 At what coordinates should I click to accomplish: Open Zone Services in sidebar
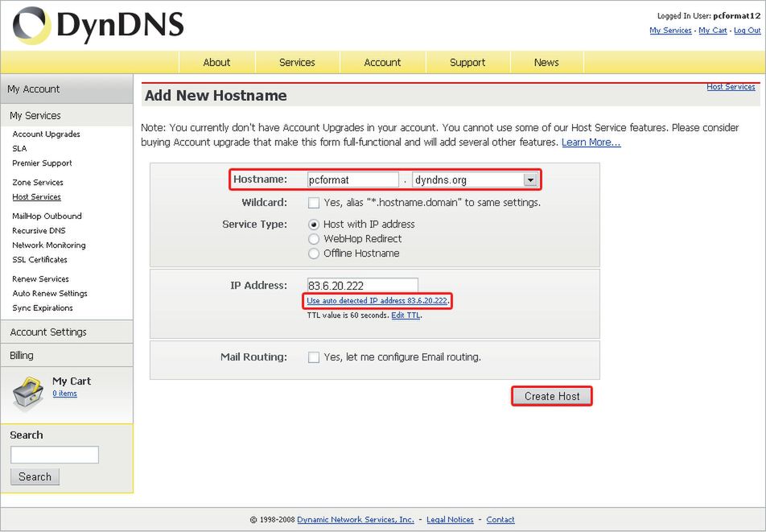click(38, 183)
